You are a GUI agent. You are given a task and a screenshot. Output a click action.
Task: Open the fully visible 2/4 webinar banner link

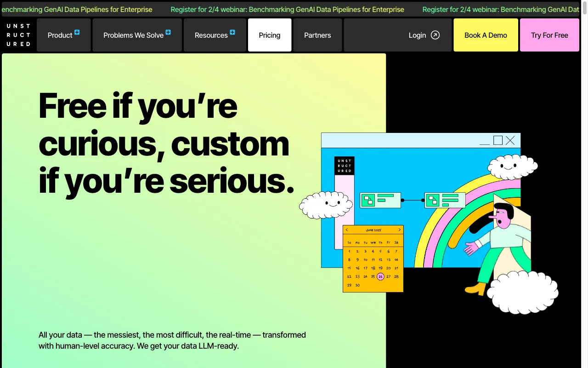[x=288, y=9]
